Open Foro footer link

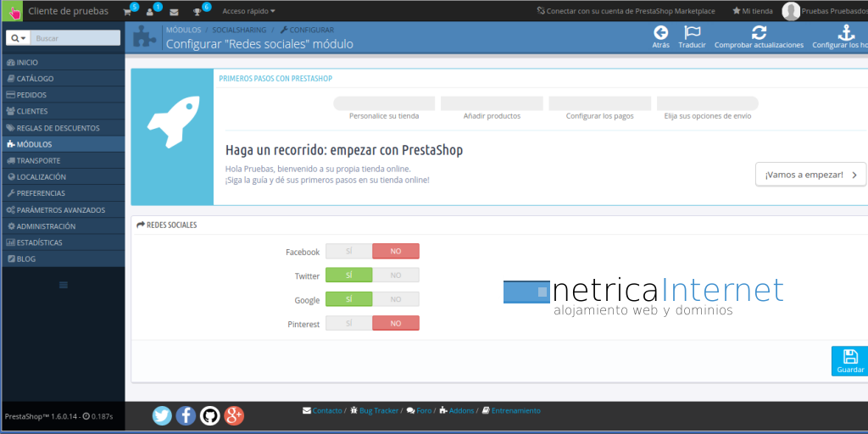[419, 411]
